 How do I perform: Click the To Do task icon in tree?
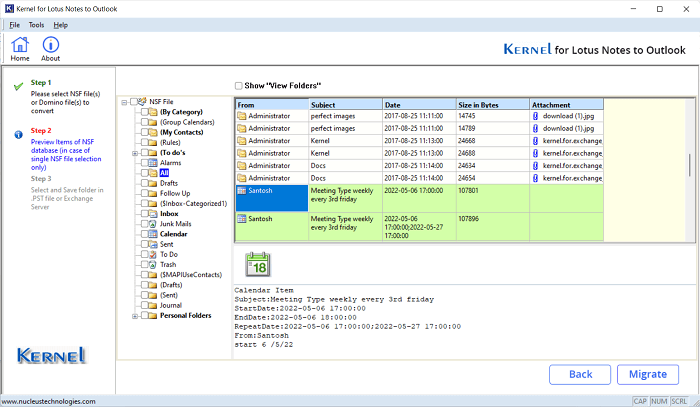(x=153, y=254)
